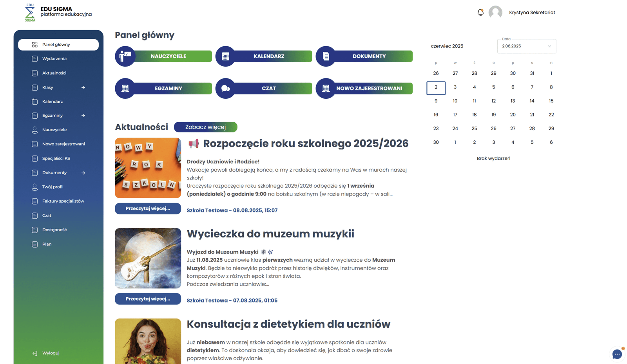Click the Wyloguj logout icon
The height and width of the screenshot is (364, 627).
click(35, 353)
